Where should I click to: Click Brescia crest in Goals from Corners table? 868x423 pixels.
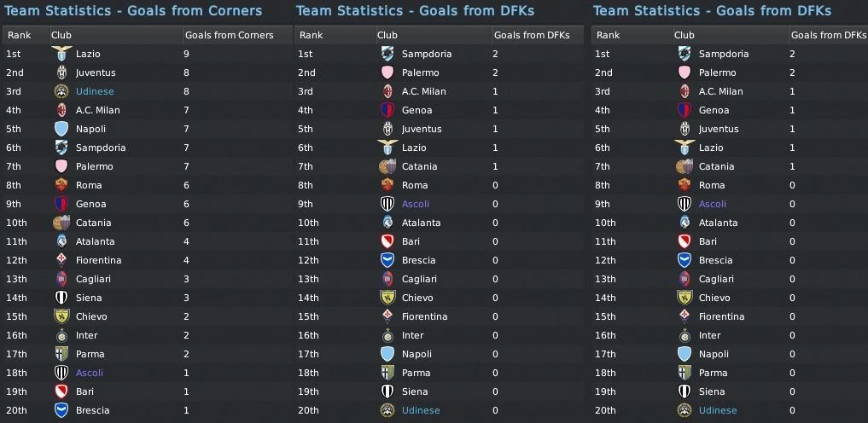tap(61, 410)
